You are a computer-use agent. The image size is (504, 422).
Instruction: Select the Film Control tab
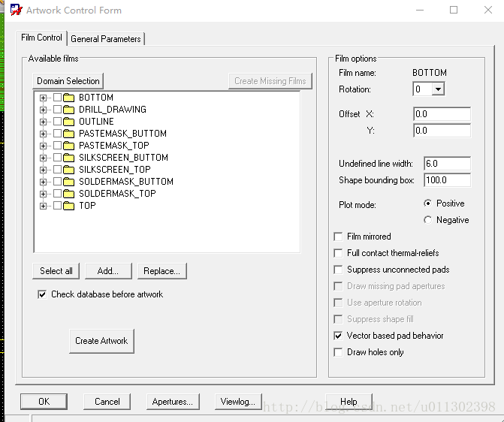pos(41,38)
